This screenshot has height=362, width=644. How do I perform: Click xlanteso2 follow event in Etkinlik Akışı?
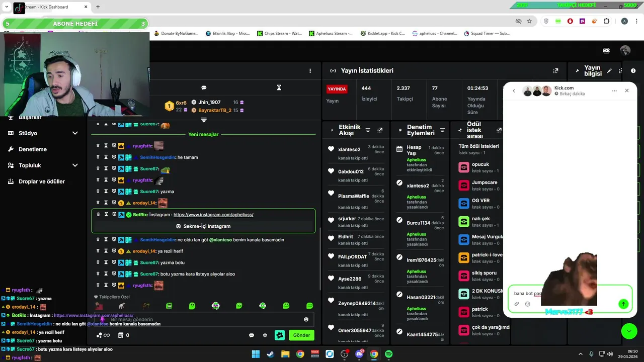(x=357, y=153)
